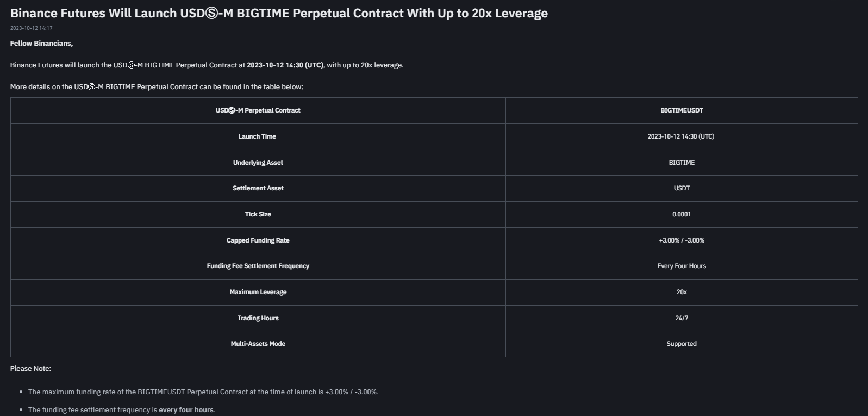Screen dimensions: 868x416
Task: Click the "USDⓈ-M Perpetual Contract" header cell
Action: coord(258,110)
